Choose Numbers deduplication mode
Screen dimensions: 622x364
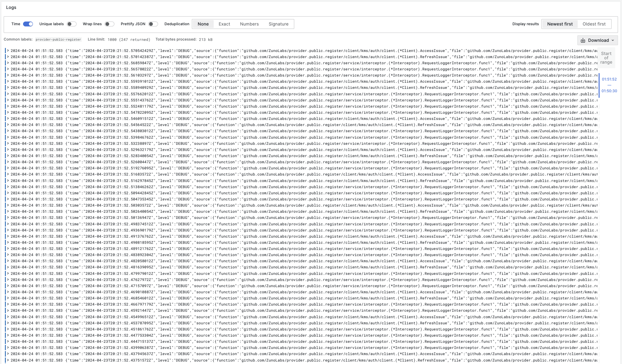point(249,24)
